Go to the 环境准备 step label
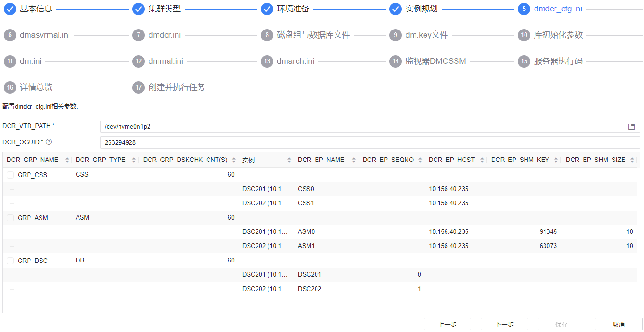The height and width of the screenshot is (332, 644). (x=293, y=9)
